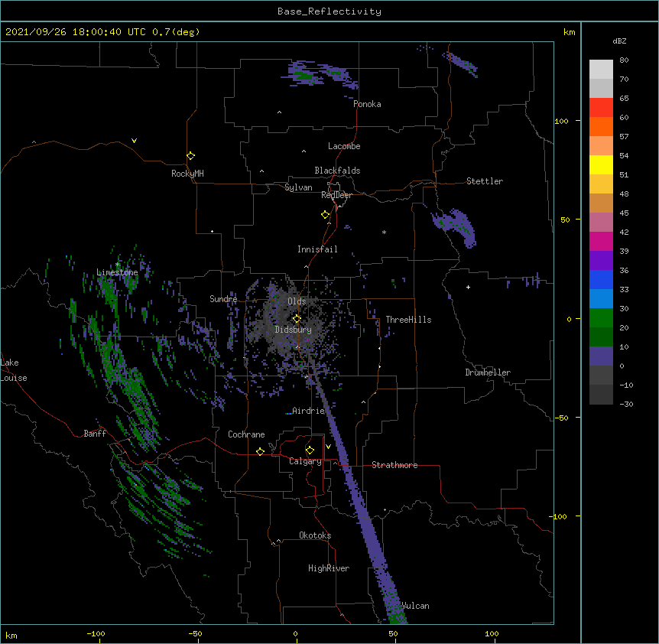Screen dimensions: 659x644
Task: Click the Airdrie city label
Action: tap(308, 411)
